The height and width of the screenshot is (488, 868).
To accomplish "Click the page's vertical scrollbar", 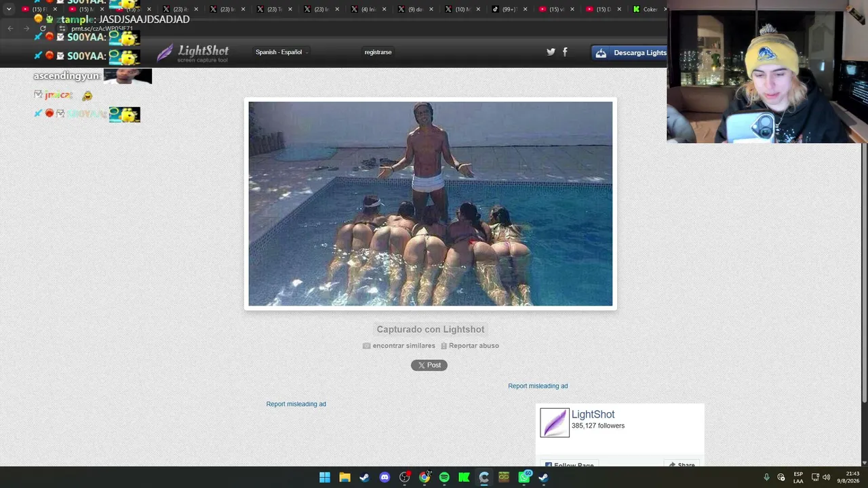I will 864,272.
